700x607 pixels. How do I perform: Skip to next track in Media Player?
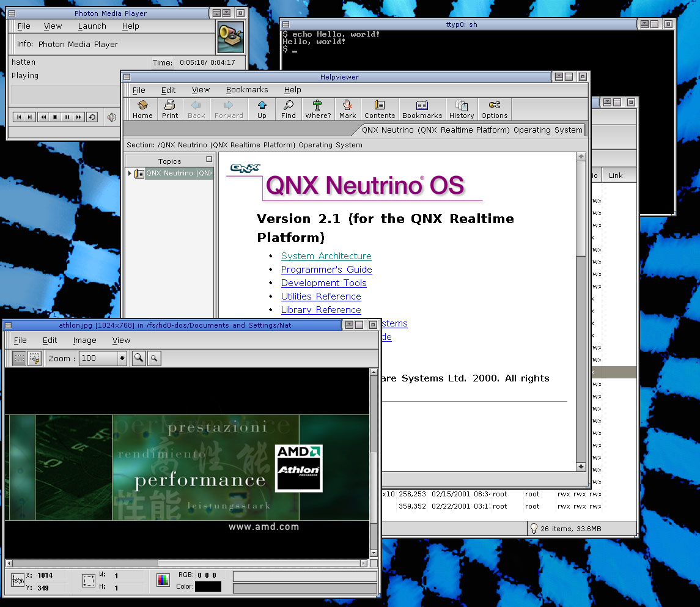(x=29, y=117)
